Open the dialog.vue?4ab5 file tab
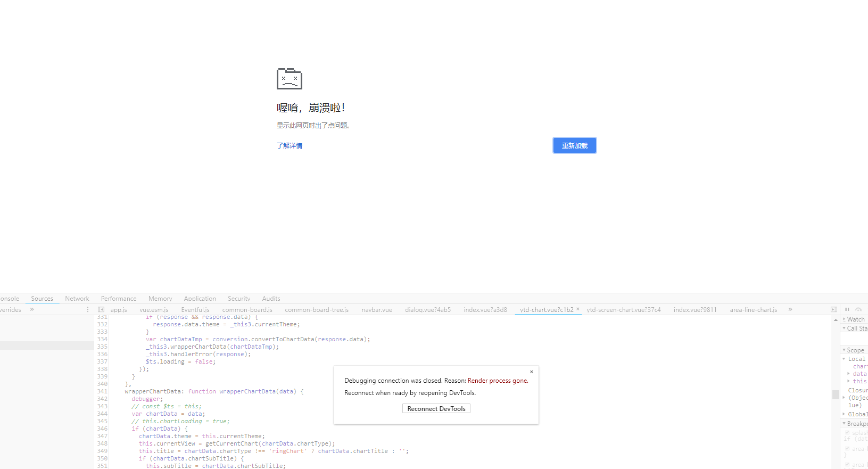The width and height of the screenshot is (868, 469). (x=428, y=310)
